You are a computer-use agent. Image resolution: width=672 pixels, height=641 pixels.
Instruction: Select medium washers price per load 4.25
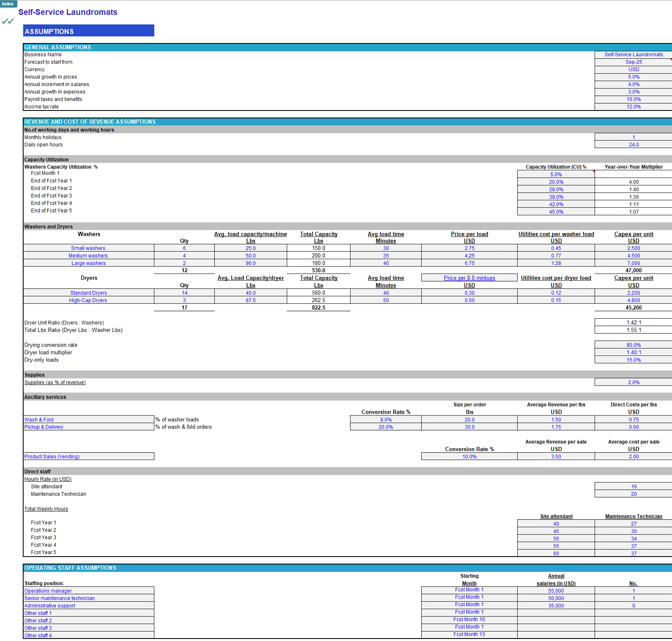(469, 256)
